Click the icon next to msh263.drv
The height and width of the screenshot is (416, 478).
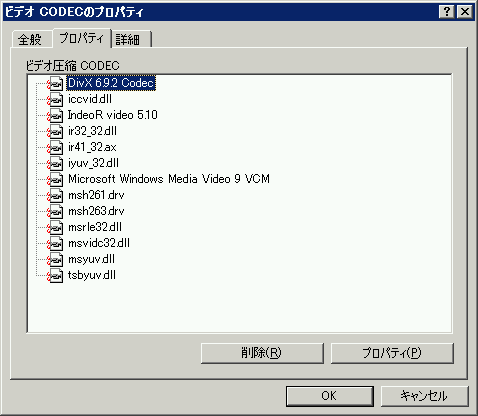55,211
